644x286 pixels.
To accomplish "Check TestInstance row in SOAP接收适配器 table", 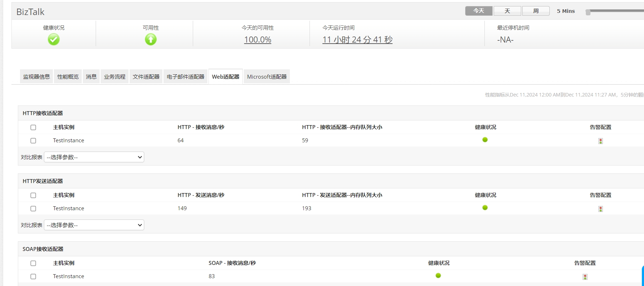I will click(33, 276).
